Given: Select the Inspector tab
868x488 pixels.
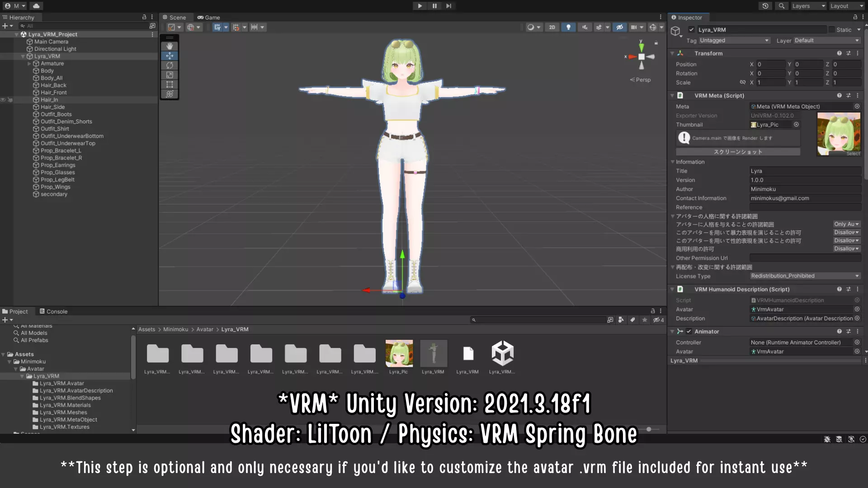Looking at the screenshot, I should [687, 17].
